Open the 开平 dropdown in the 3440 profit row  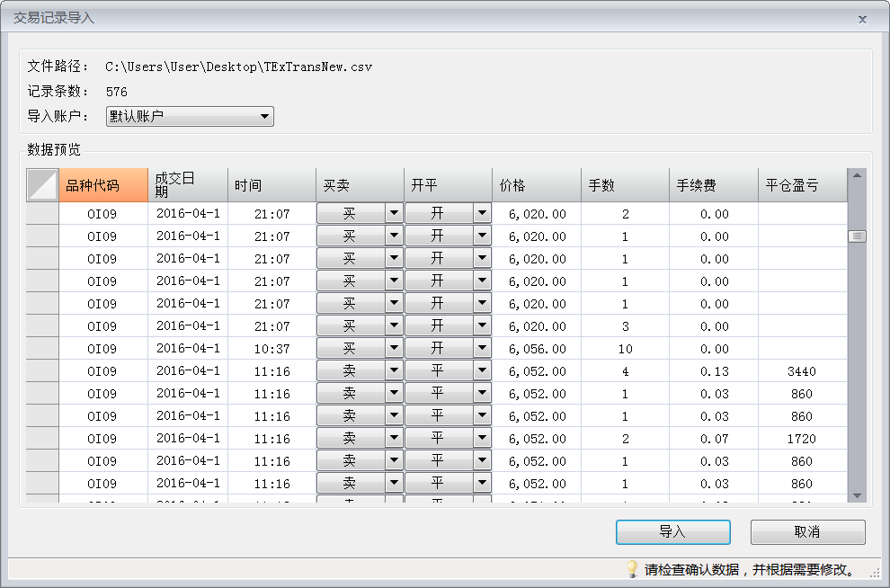coord(483,371)
